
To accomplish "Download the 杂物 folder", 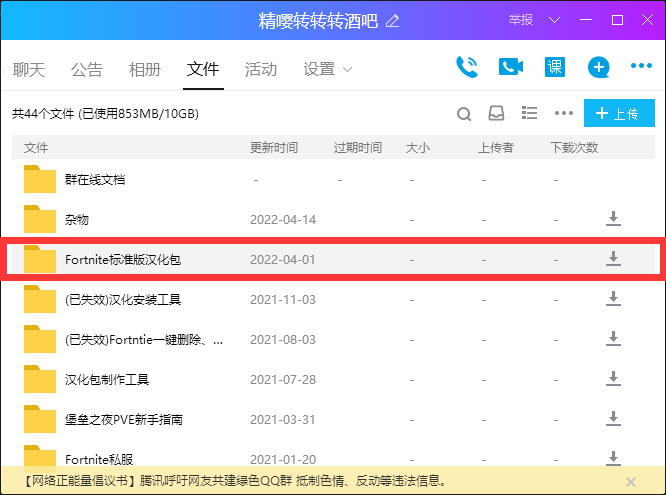I will [x=613, y=218].
